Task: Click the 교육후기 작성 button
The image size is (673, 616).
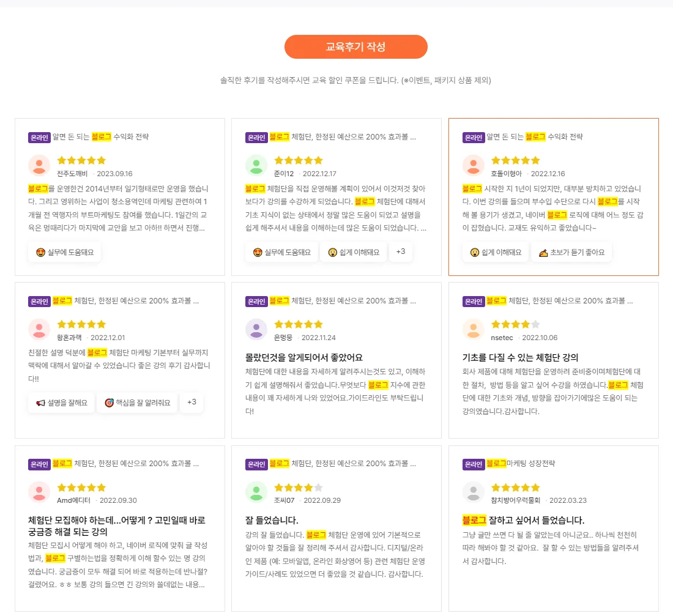Action: click(355, 46)
